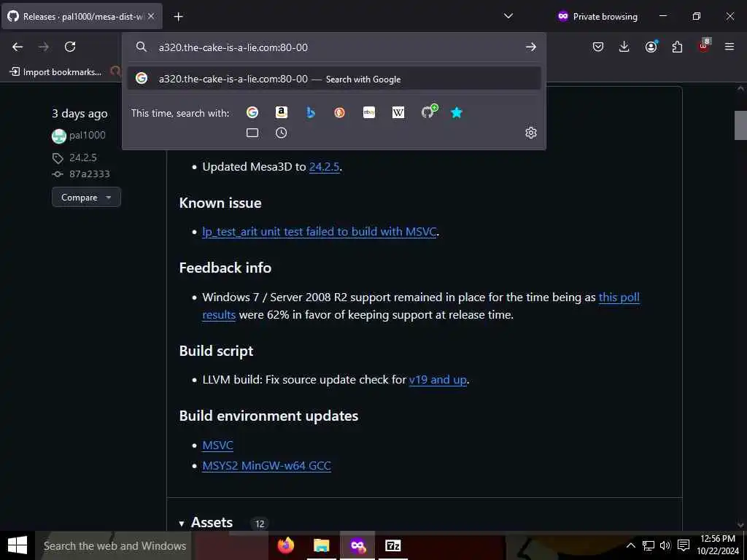747x560 pixels.
Task: Open lp_test_arit unit test failed link
Action: [x=320, y=232]
